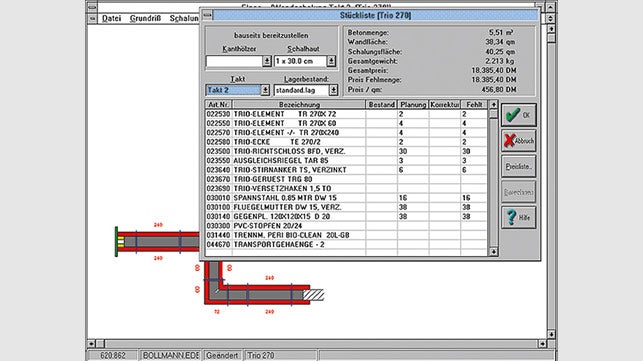This screenshot has height=361, width=643.
Task: Select row 044670 TRANSPORTGEHAENGE - 2
Action: point(346,244)
